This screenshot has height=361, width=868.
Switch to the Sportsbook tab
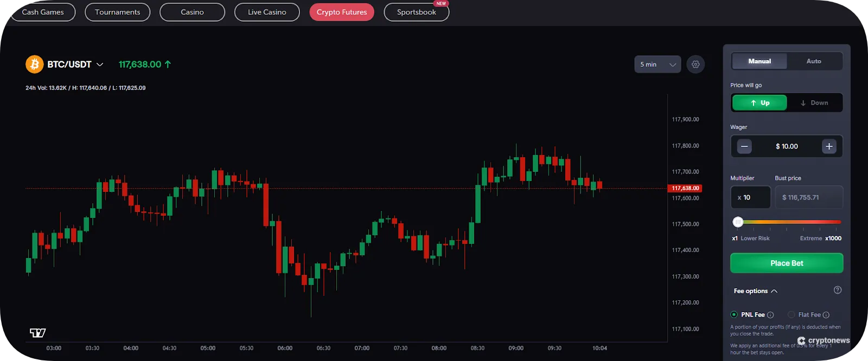pyautogui.click(x=416, y=12)
